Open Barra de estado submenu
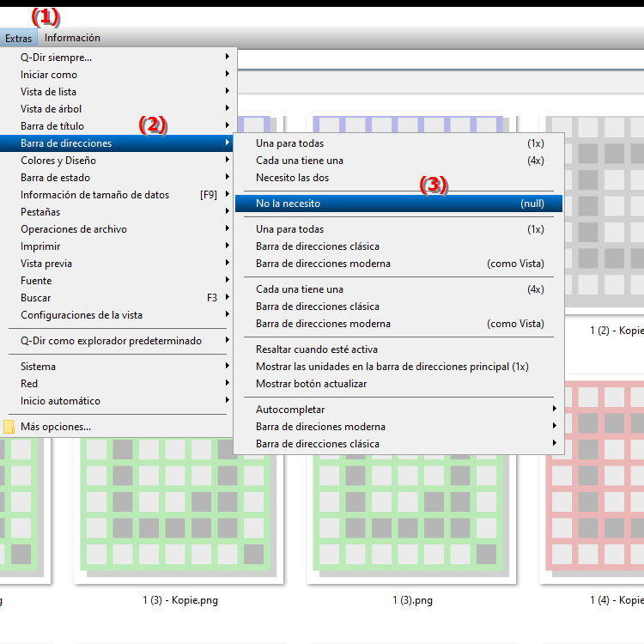 tap(117, 178)
